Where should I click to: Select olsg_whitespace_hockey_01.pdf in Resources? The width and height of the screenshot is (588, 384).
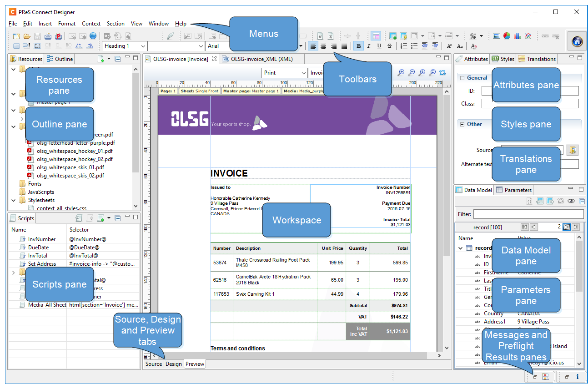[75, 151]
